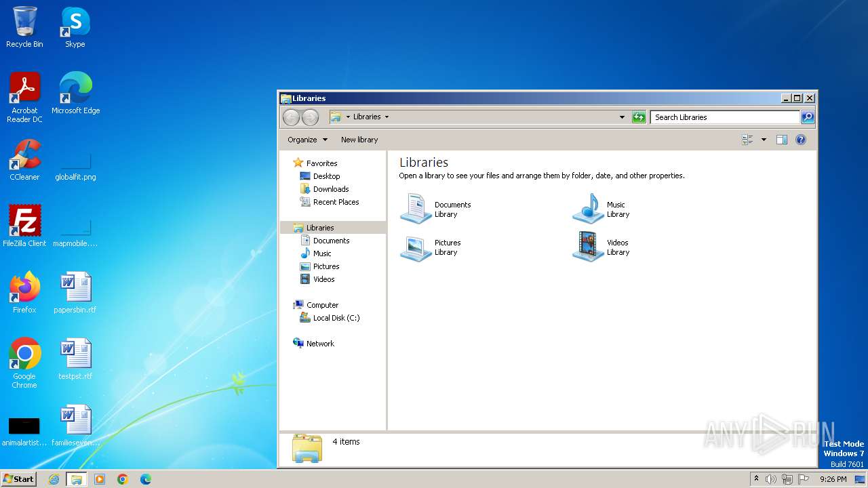Click into the Search Libraries field
Screen dimensions: 868x488
(x=725, y=117)
